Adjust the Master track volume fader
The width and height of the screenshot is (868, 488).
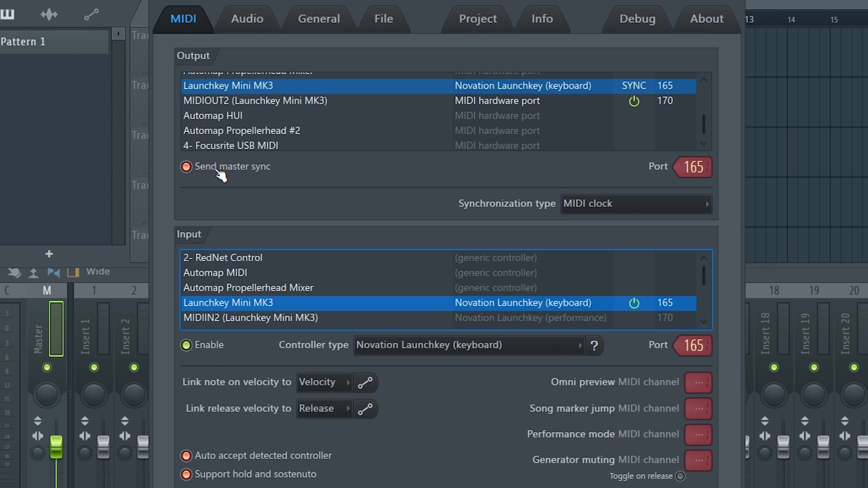point(56,447)
